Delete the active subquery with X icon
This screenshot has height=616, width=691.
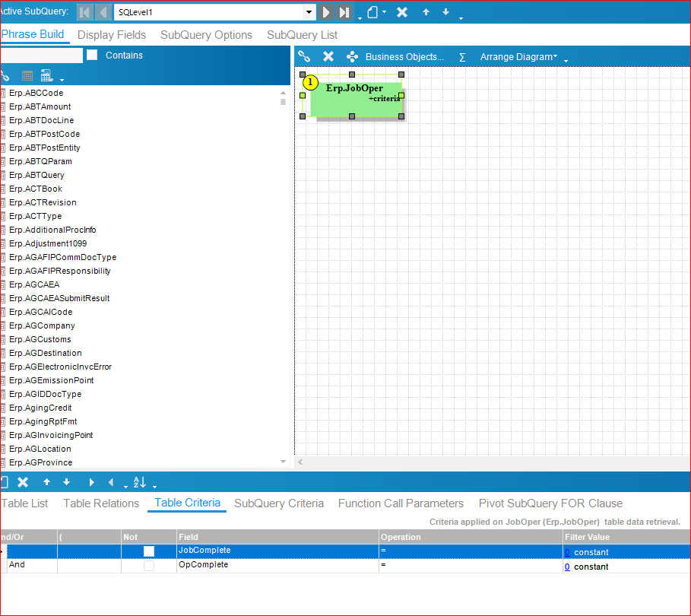tap(402, 12)
